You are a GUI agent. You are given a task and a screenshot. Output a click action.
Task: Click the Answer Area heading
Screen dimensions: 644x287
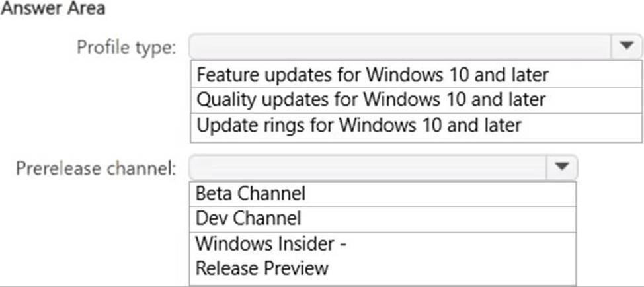point(53,9)
